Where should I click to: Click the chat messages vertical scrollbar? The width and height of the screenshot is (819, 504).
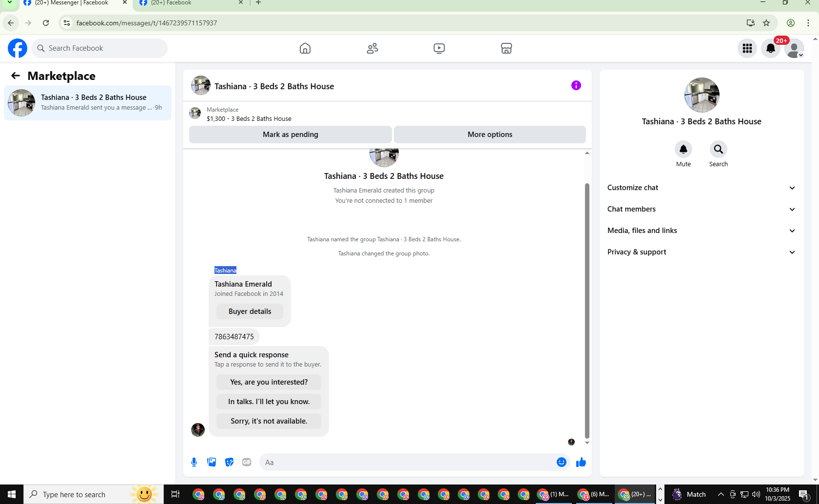pyautogui.click(x=587, y=311)
